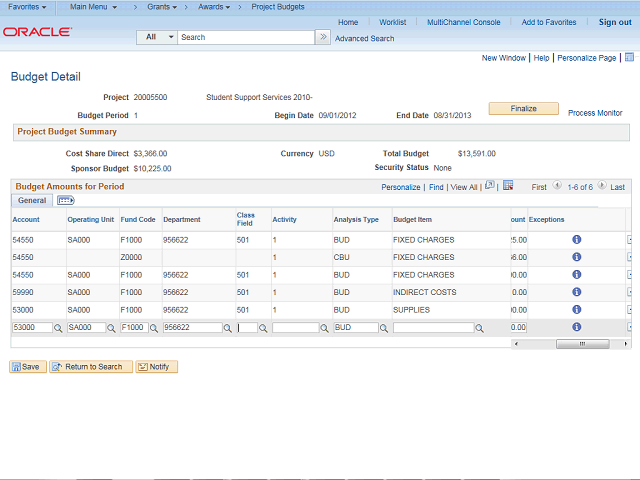Click the Activity lookup magnifier icon
The width and height of the screenshot is (640, 480).
tap(325, 328)
